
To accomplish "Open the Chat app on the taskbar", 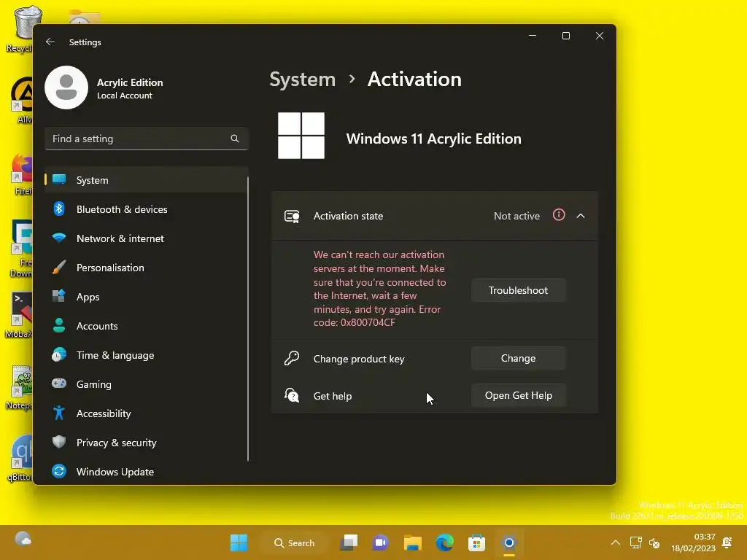I will (380, 542).
